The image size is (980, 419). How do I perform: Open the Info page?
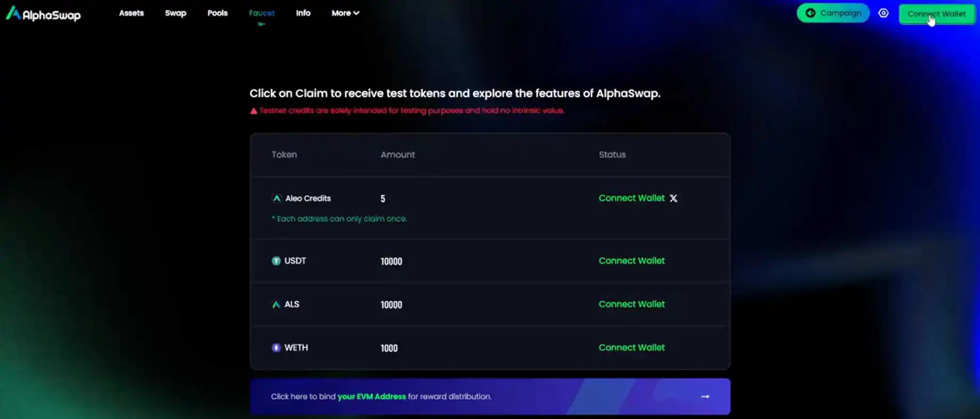(303, 13)
